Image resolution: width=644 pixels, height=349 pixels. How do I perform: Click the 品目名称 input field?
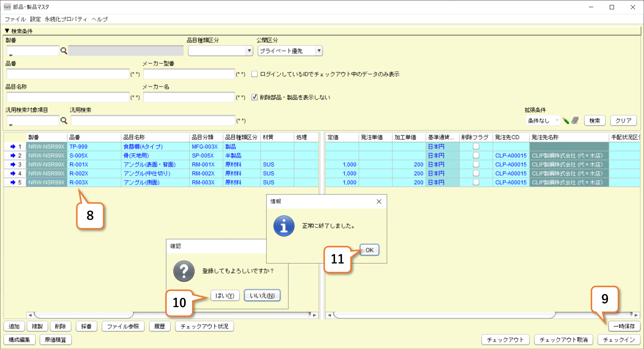pos(68,97)
